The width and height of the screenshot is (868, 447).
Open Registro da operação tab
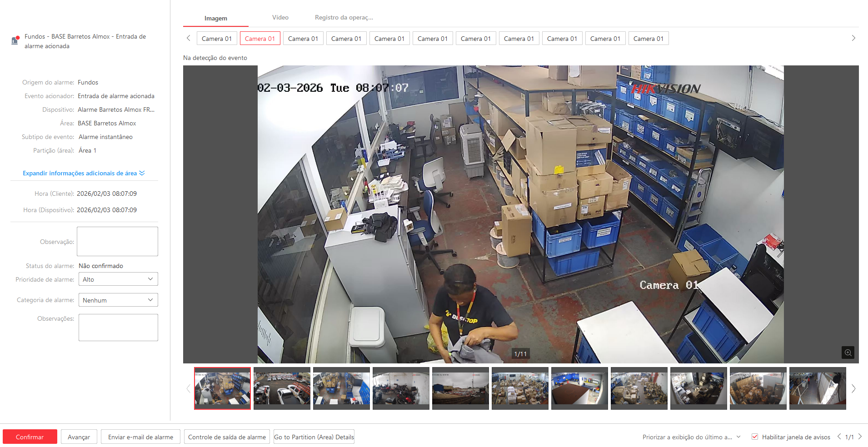[x=344, y=18]
